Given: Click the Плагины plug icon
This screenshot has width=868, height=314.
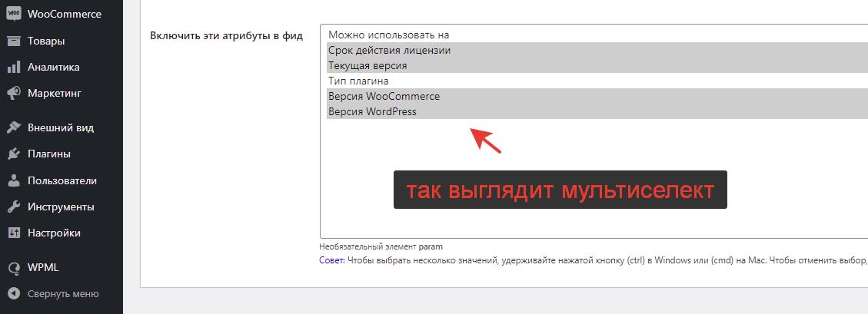Looking at the screenshot, I should tap(13, 154).
